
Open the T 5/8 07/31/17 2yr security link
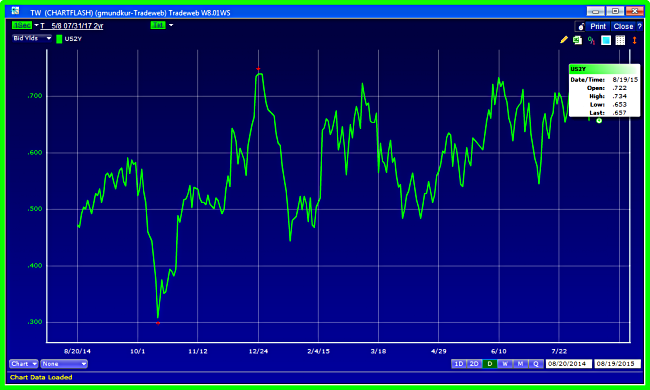pos(72,26)
